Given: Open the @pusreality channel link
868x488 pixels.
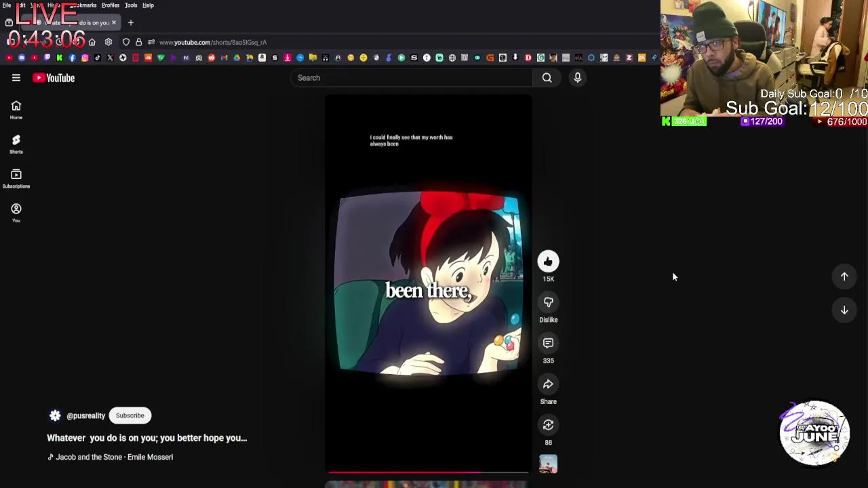Looking at the screenshot, I should click(85, 415).
